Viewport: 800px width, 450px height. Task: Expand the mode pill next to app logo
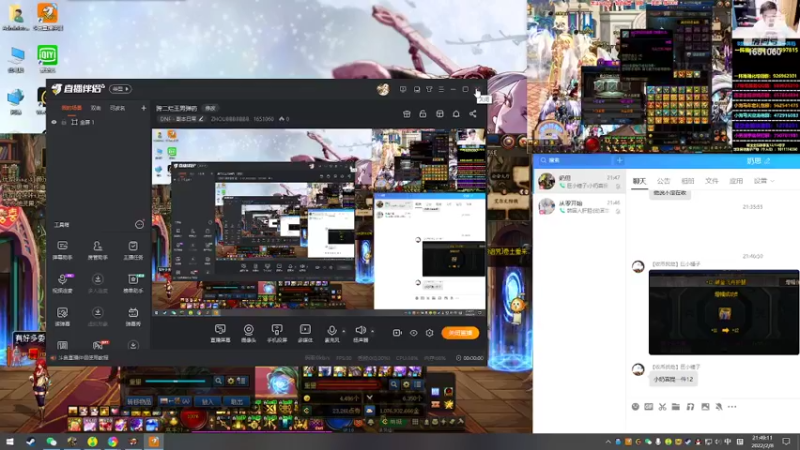[120, 89]
